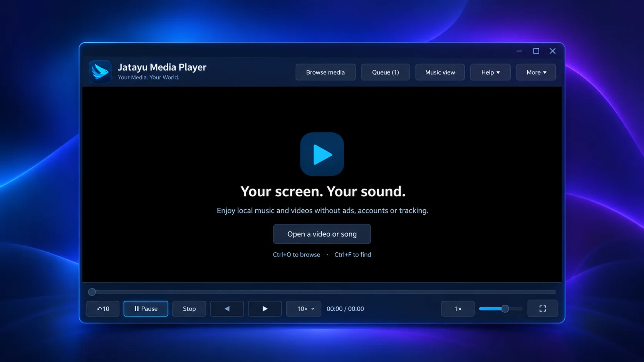The width and height of the screenshot is (644, 362).
Task: Open the Browse media panel
Action: tap(325, 72)
